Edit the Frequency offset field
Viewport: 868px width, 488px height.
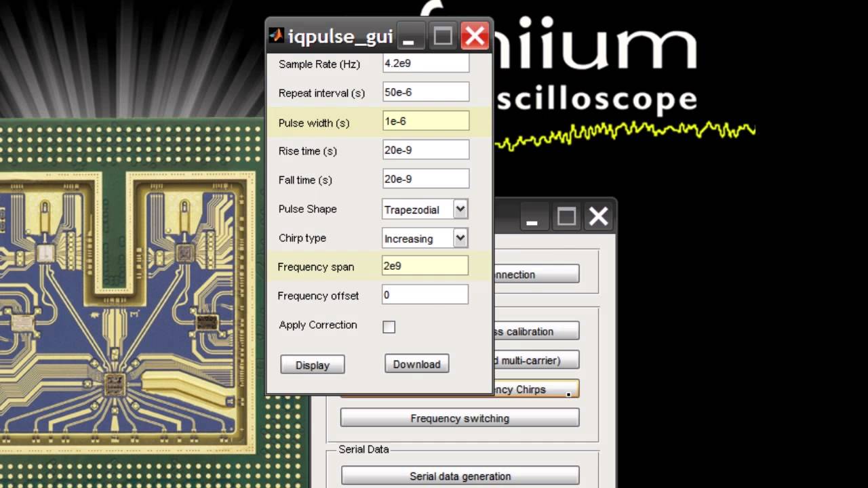pyautogui.click(x=425, y=295)
